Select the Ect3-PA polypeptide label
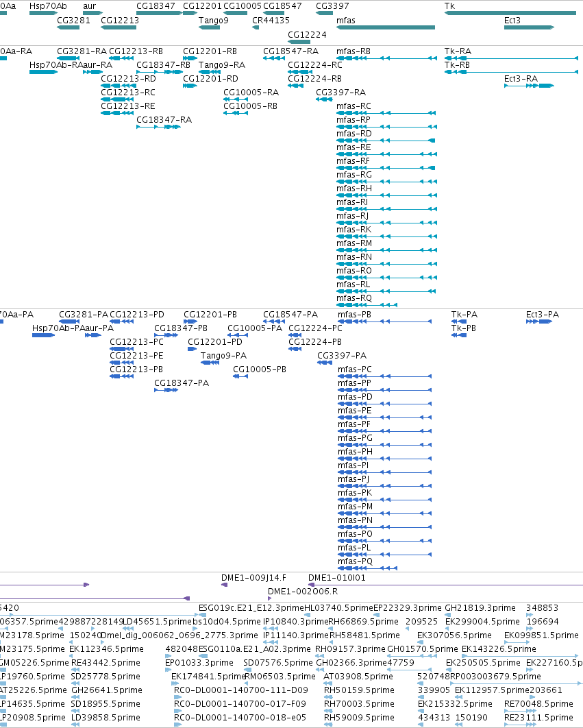583x728 pixels. (542, 315)
